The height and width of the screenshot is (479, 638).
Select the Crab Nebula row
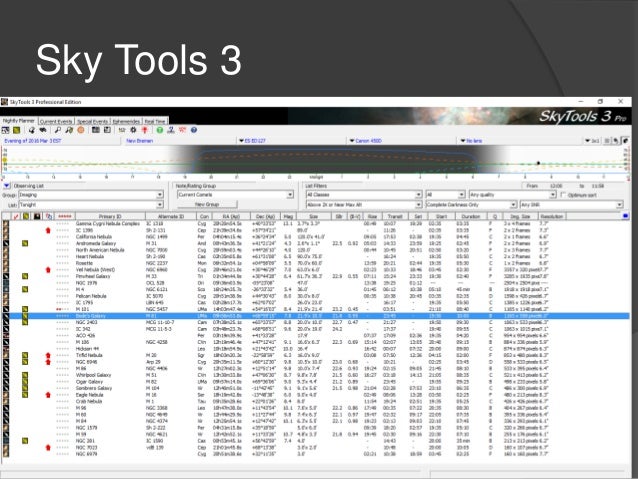coord(315,401)
